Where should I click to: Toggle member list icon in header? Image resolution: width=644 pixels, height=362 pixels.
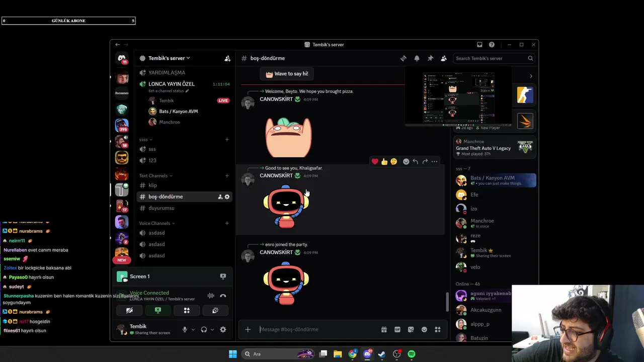[x=443, y=58]
